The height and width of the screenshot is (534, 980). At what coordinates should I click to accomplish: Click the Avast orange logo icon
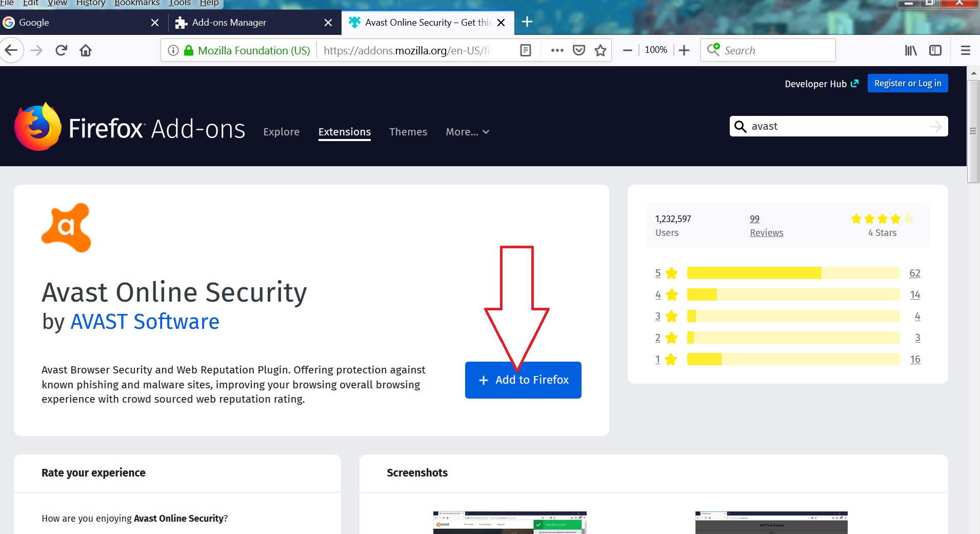(x=66, y=228)
